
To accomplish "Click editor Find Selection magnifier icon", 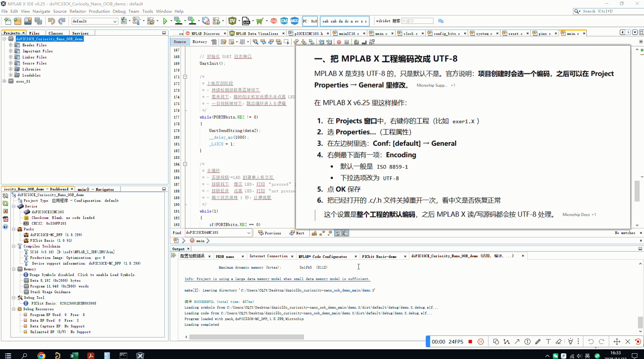I will (256, 42).
